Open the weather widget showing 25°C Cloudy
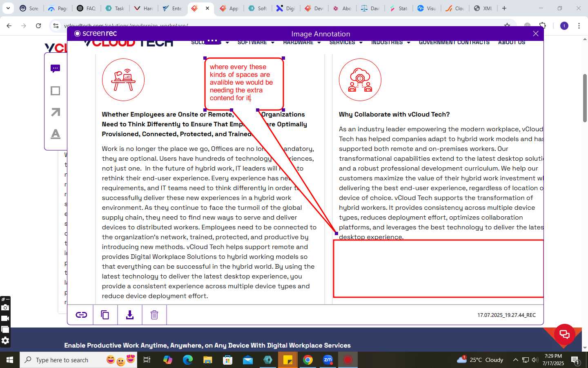Screen dimensions: 588x368 pos(480,360)
